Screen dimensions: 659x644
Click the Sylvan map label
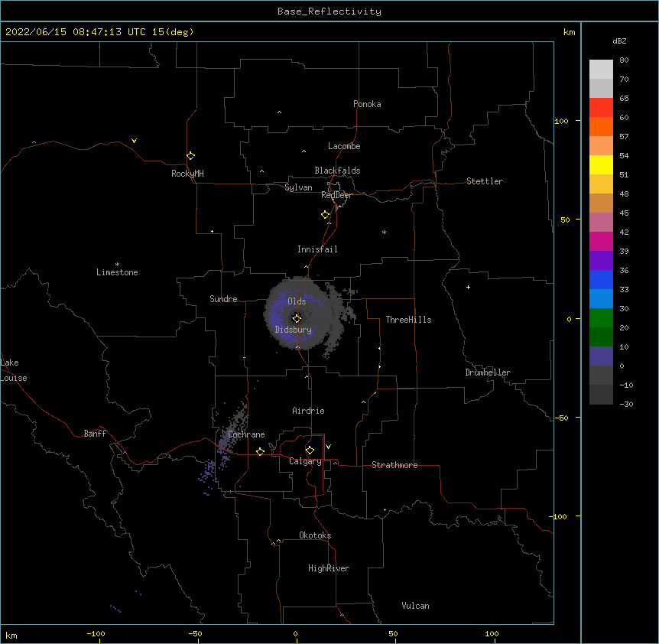click(x=298, y=187)
